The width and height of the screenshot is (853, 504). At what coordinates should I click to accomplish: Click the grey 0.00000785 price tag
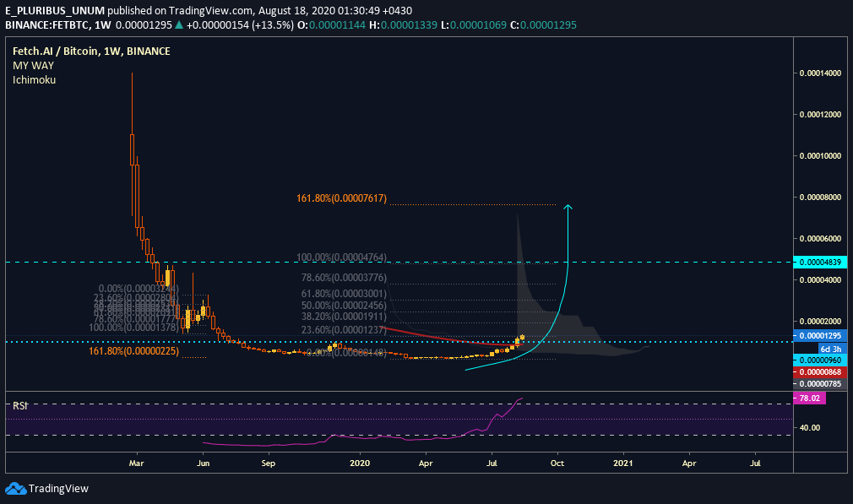tap(820, 384)
